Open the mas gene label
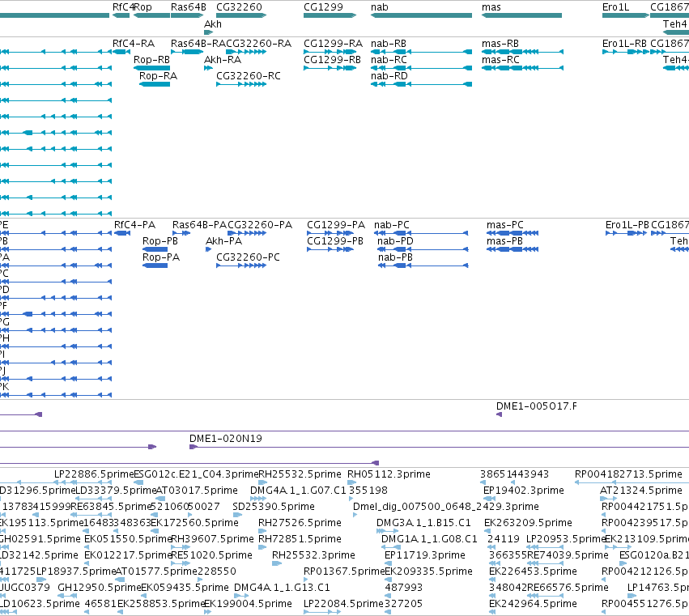The image size is (689, 616). pyautogui.click(x=491, y=7)
